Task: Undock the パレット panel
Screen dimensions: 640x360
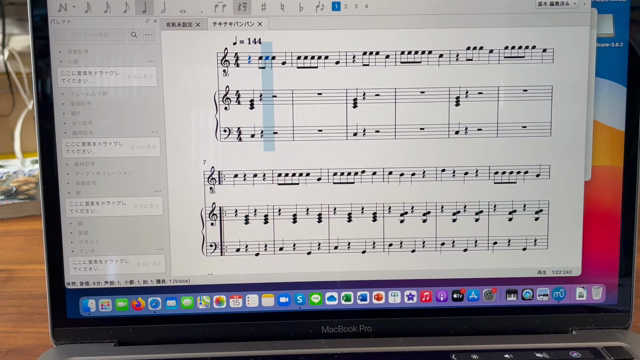Action: (x=147, y=21)
